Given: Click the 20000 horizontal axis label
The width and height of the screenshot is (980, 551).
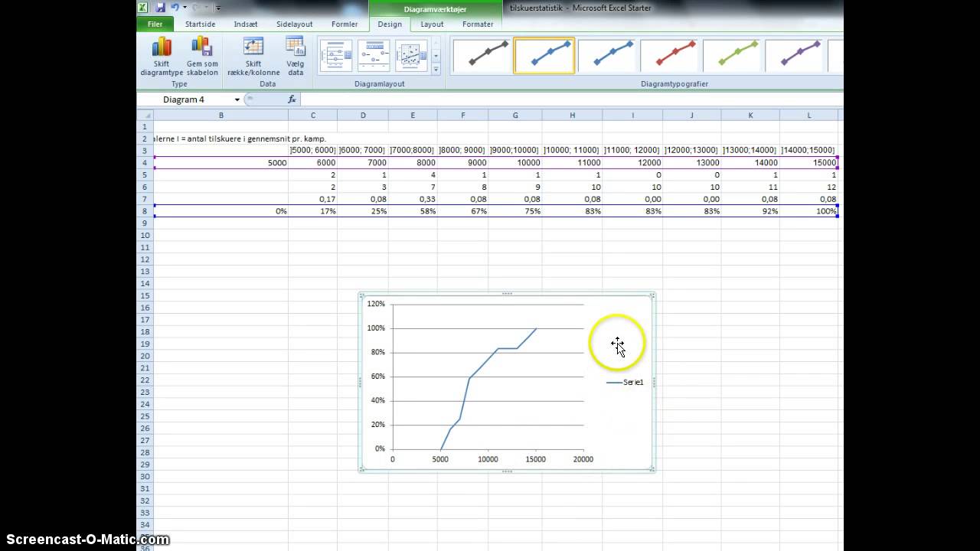Looking at the screenshot, I should 583,459.
